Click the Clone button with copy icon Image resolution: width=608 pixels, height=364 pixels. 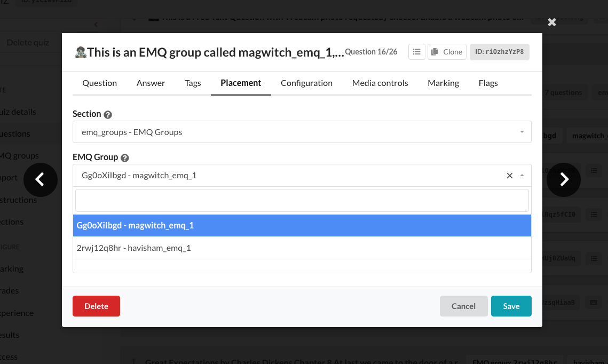pyautogui.click(x=447, y=52)
